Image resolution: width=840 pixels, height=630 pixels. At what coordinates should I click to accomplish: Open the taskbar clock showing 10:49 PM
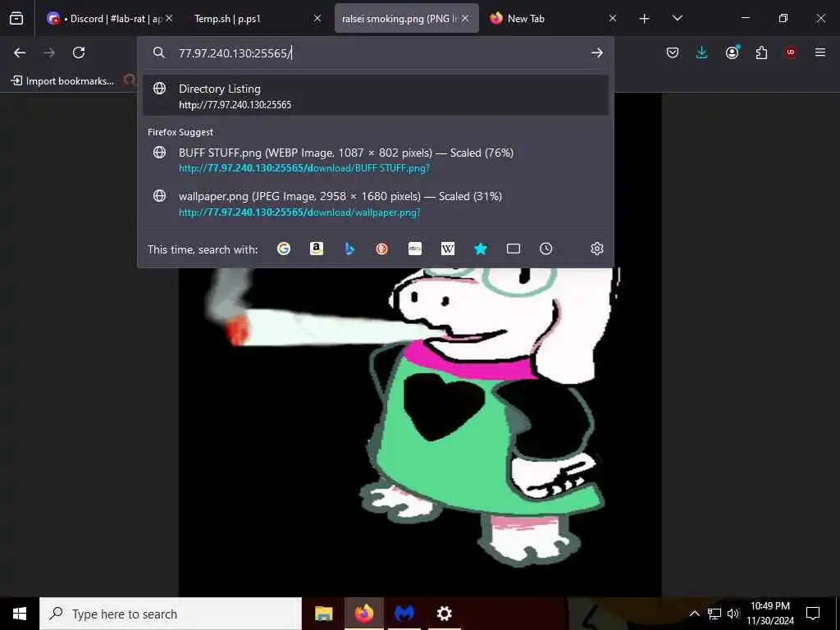click(x=770, y=614)
